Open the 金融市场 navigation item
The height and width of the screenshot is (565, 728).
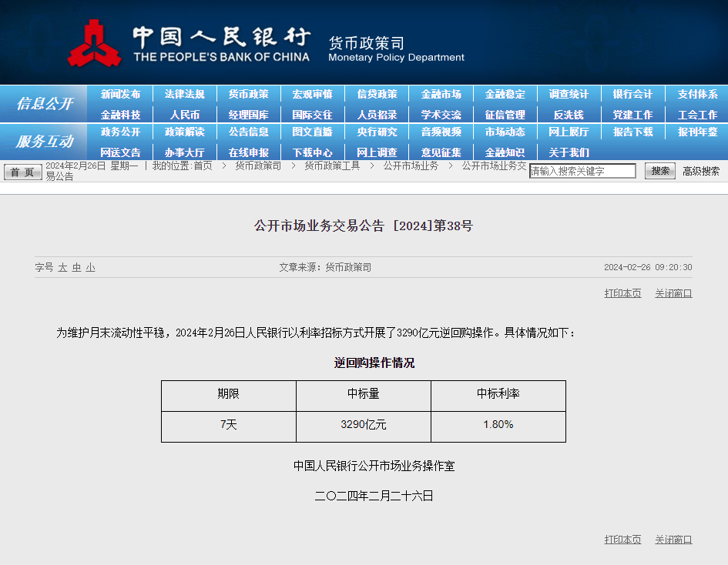(x=441, y=94)
